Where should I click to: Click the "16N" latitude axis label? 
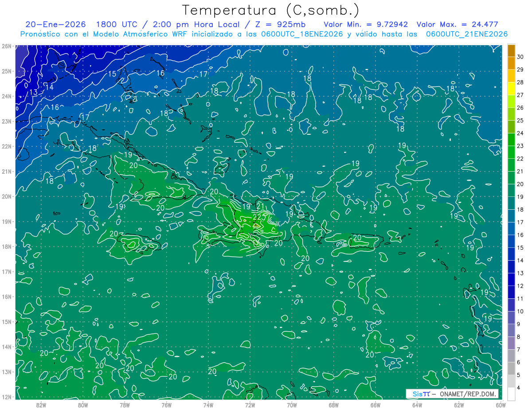6,297
